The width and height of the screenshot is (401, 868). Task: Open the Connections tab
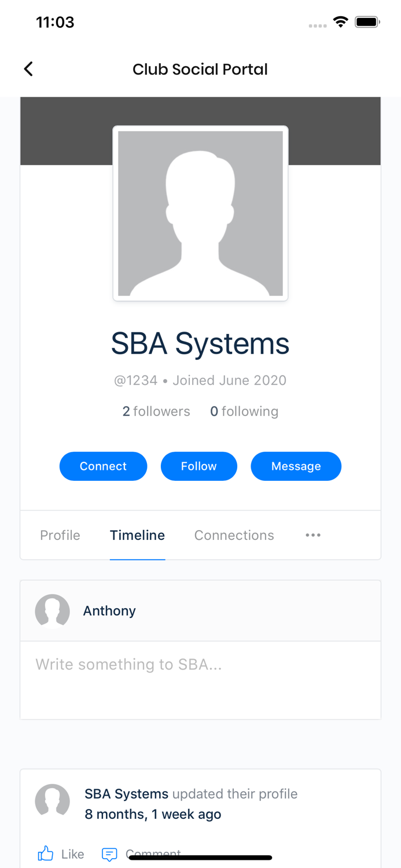pos(234,535)
